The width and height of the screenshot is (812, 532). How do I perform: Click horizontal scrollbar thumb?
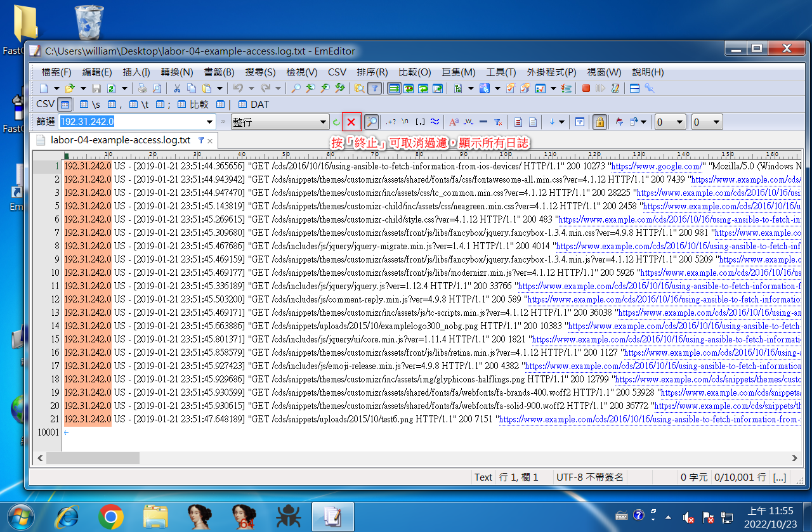click(x=93, y=457)
